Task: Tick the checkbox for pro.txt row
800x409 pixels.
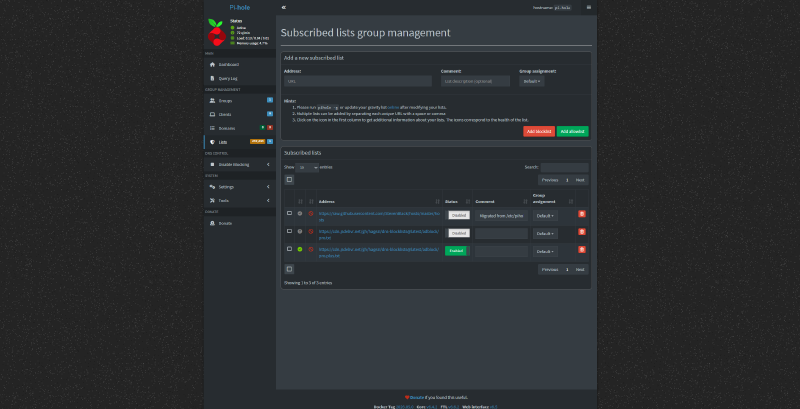Action: [289, 231]
